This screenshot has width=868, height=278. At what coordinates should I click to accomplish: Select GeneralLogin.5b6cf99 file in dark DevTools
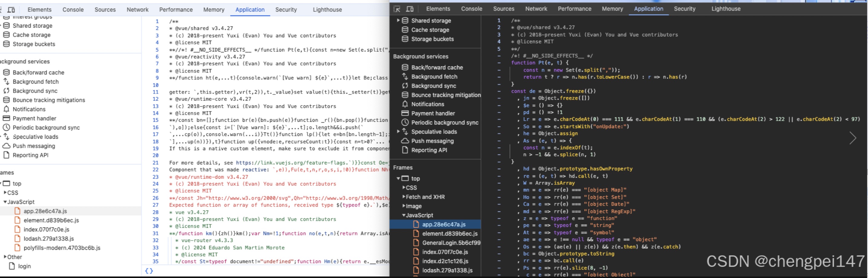pyautogui.click(x=451, y=243)
